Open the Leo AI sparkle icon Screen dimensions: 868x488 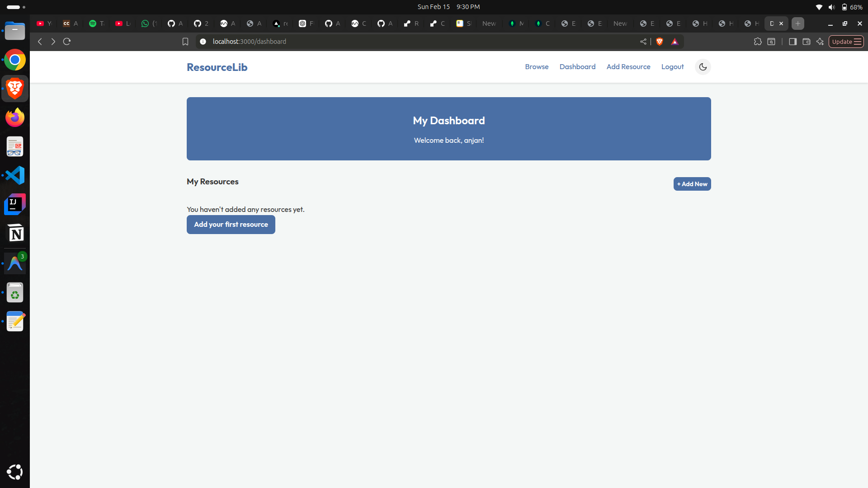coord(820,42)
